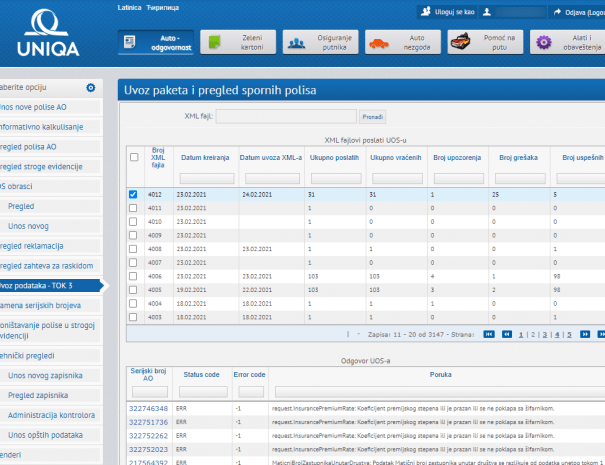This screenshot has height=465, width=605.
Task: Click the sidebar settings gear icon
Action: coord(91,88)
